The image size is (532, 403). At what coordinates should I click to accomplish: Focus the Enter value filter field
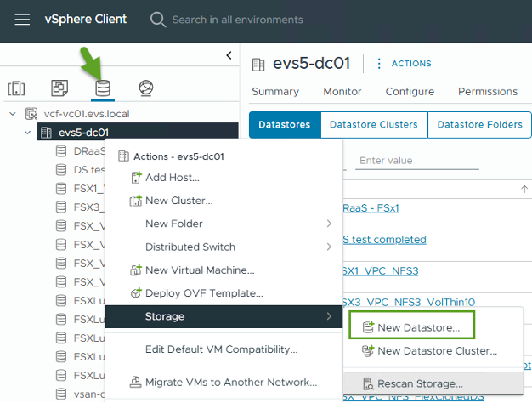pyautogui.click(x=416, y=161)
